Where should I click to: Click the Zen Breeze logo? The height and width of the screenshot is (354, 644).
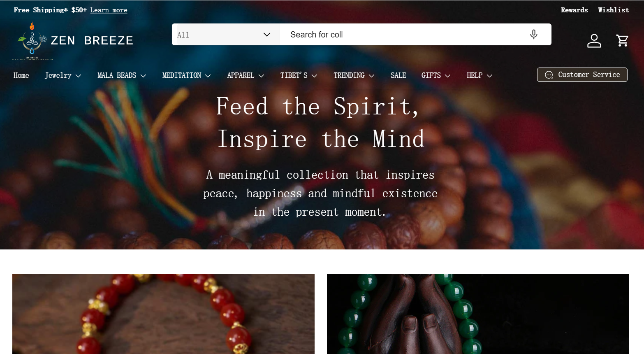(73, 41)
